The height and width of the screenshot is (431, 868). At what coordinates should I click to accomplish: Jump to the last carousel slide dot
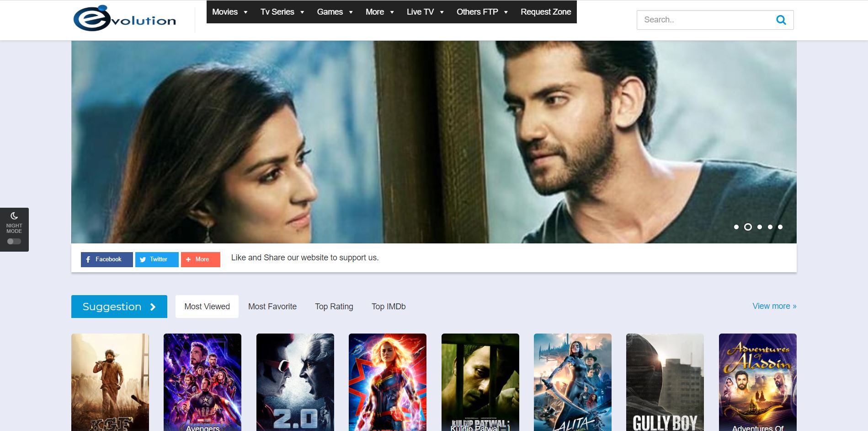point(780,227)
